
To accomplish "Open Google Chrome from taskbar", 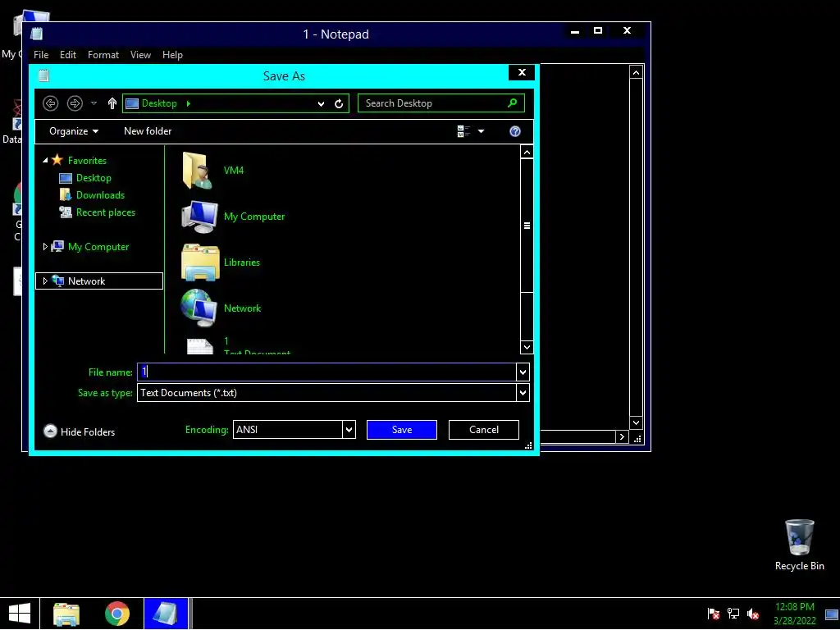I will coord(116,614).
